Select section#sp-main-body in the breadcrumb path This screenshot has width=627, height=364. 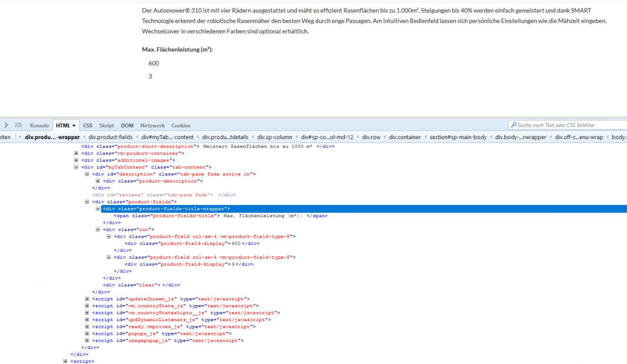(457, 138)
